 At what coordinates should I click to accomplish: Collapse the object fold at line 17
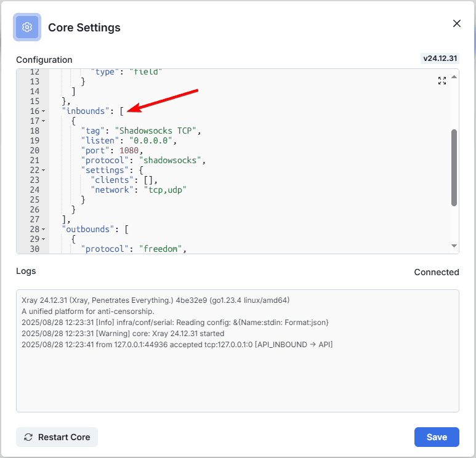[x=44, y=121]
